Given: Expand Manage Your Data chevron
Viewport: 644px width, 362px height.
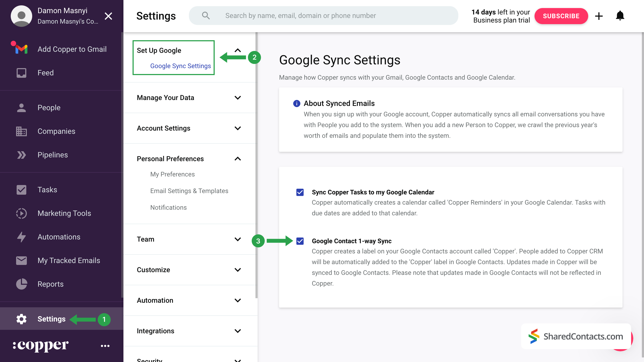Looking at the screenshot, I should pyautogui.click(x=238, y=98).
